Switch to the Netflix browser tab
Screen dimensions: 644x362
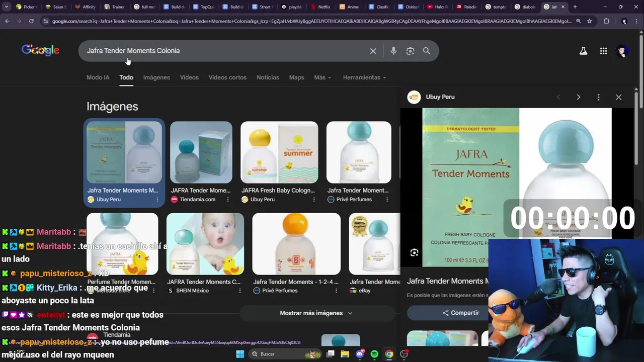(320, 7)
